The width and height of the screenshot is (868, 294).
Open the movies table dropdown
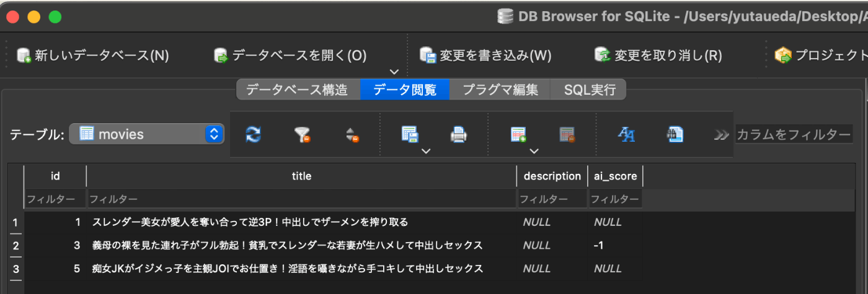[146, 134]
